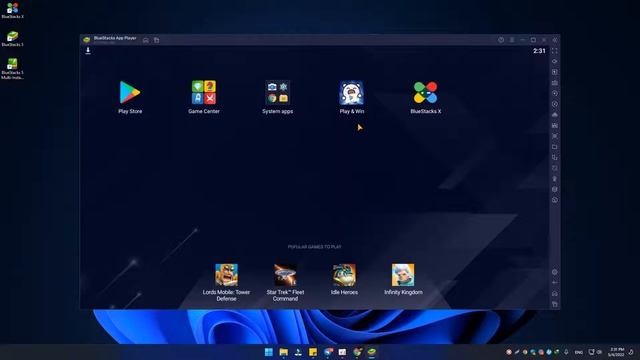Image resolution: width=640 pixels, height=360 pixels.
Task: Open Star Trek Fleet Command game
Action: (285, 275)
